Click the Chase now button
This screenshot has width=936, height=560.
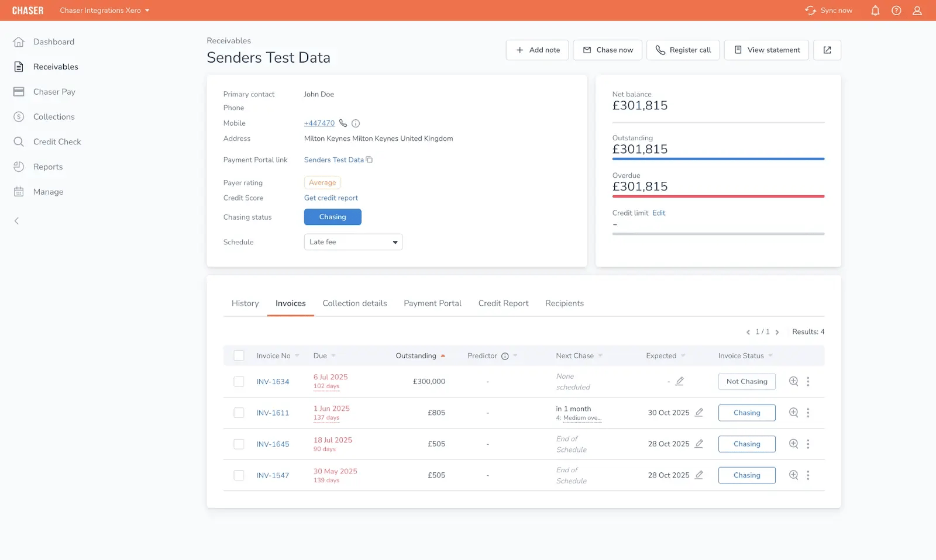(607, 50)
